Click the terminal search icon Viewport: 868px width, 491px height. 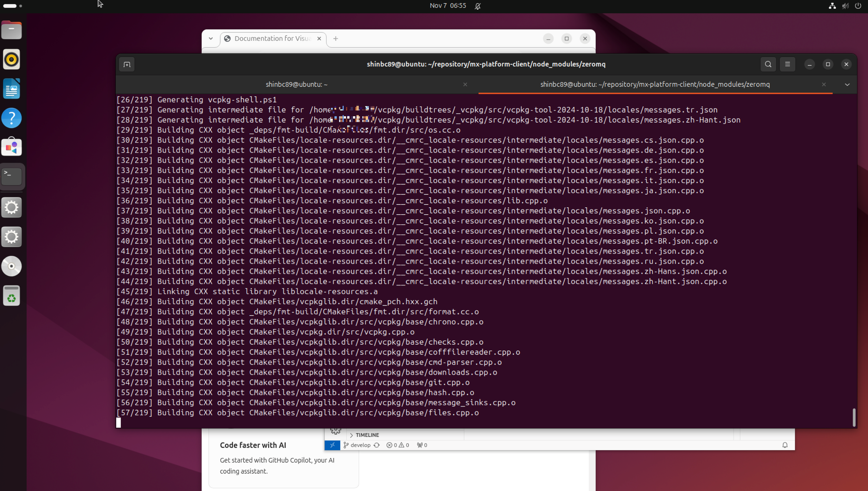[768, 64]
